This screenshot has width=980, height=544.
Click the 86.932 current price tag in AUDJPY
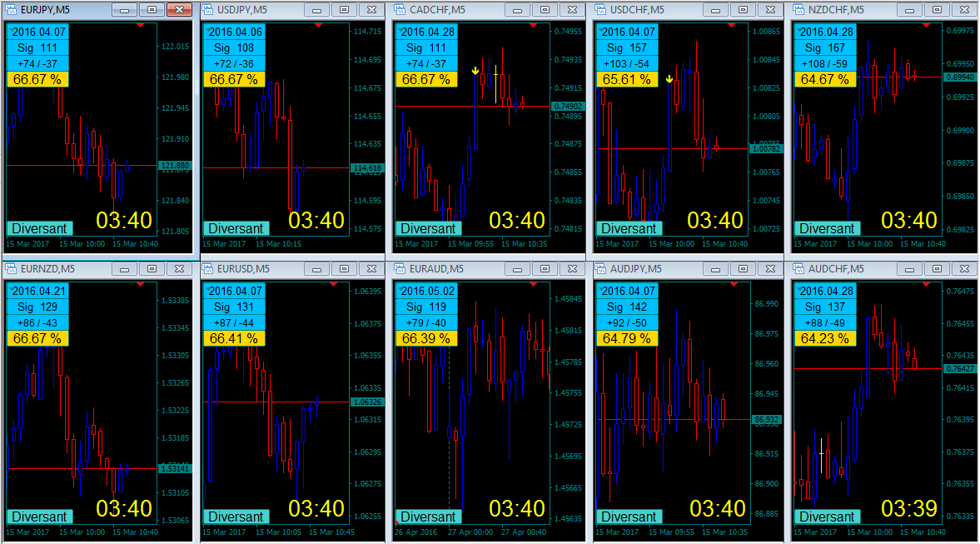coord(766,420)
